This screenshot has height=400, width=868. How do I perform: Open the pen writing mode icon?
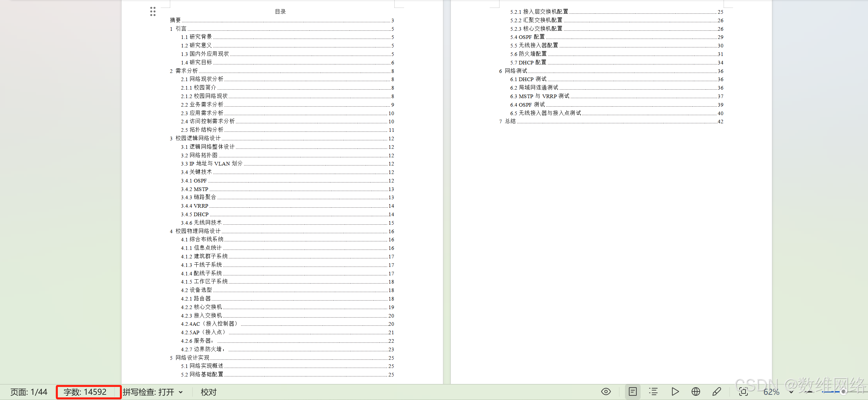[716, 391]
